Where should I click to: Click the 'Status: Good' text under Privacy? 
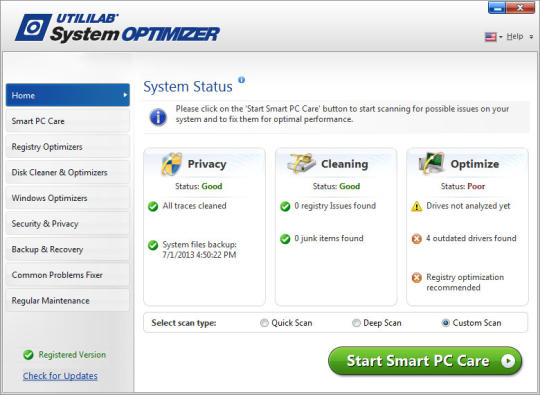[x=199, y=186]
